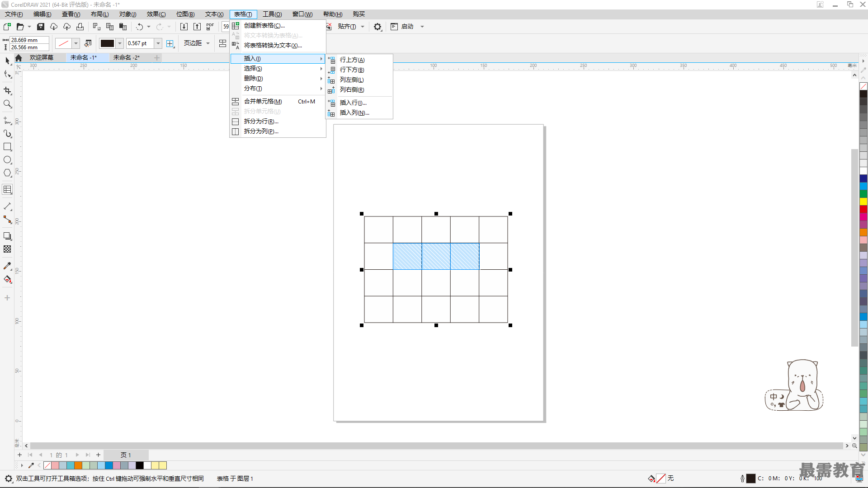868x488 pixels.
Task: Choose 行下方 to insert a row below
Action: [359, 70]
